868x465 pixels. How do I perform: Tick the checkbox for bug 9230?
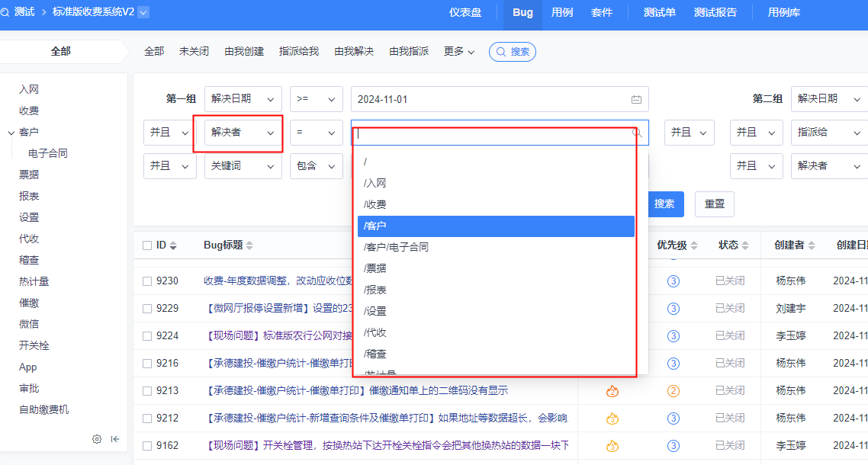tap(147, 281)
